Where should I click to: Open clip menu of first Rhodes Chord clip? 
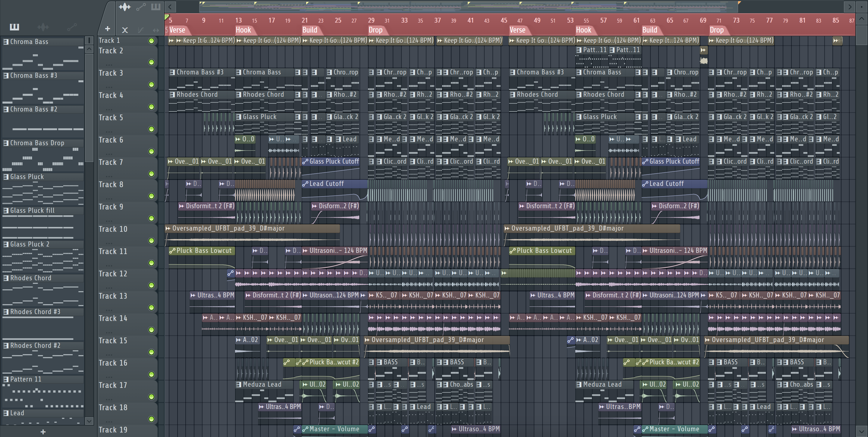pyautogui.click(x=172, y=94)
